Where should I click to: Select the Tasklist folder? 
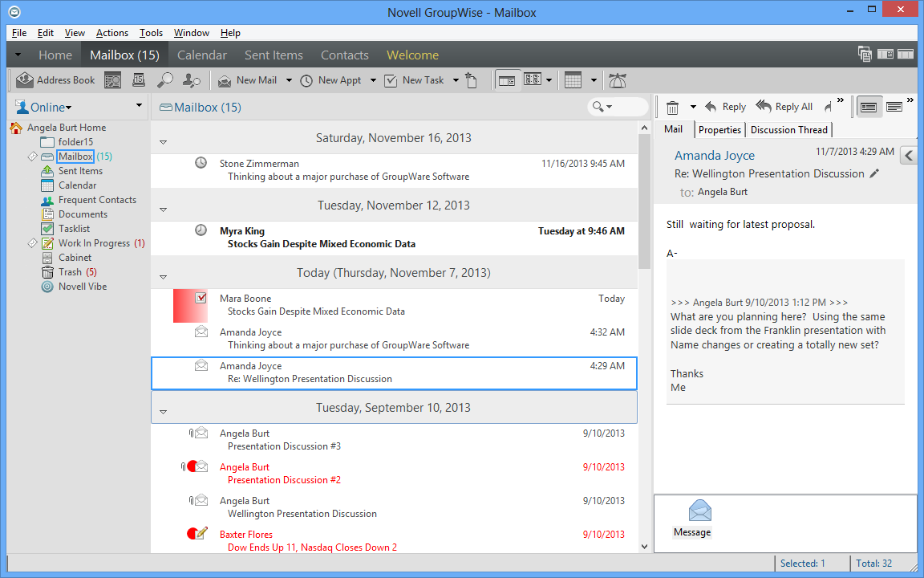click(x=75, y=229)
